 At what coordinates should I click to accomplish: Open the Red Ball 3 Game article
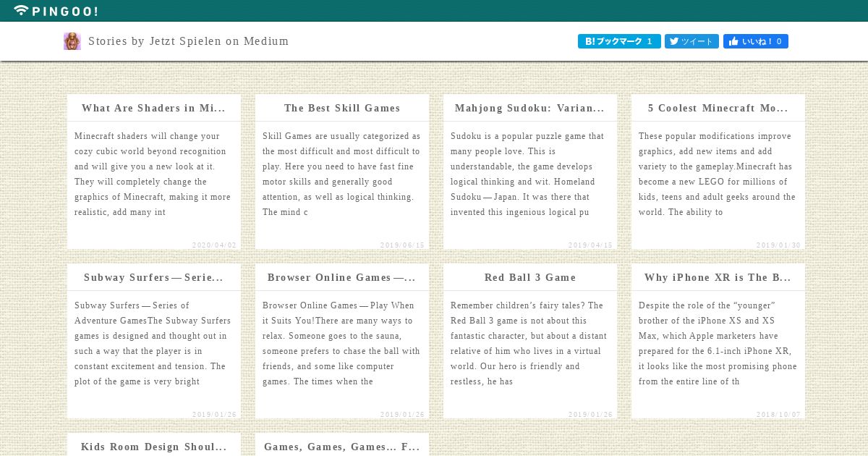click(530, 277)
